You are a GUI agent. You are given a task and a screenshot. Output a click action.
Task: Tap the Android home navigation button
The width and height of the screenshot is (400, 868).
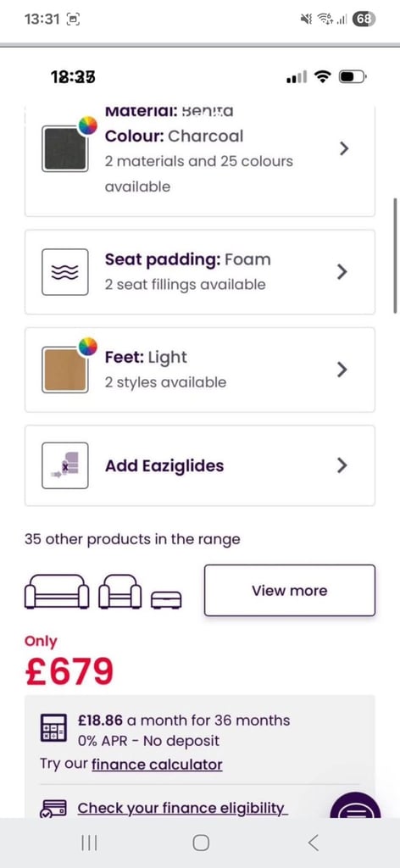tap(200, 843)
